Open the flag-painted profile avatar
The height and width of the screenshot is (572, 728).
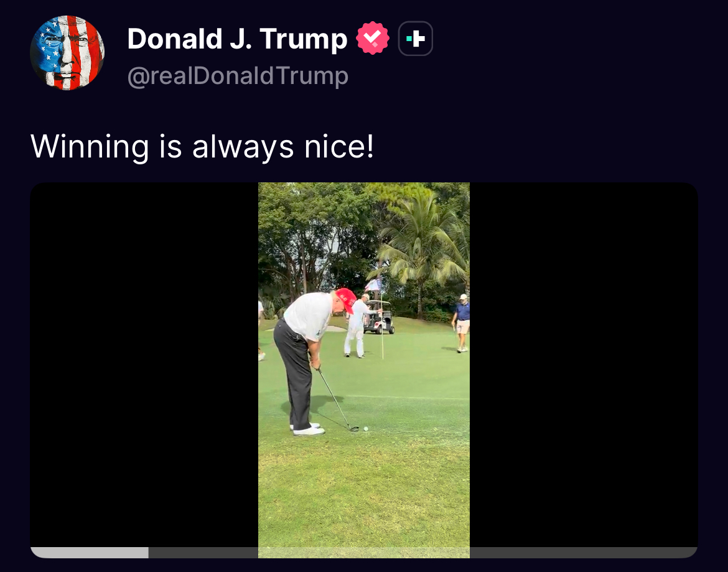coord(67,52)
